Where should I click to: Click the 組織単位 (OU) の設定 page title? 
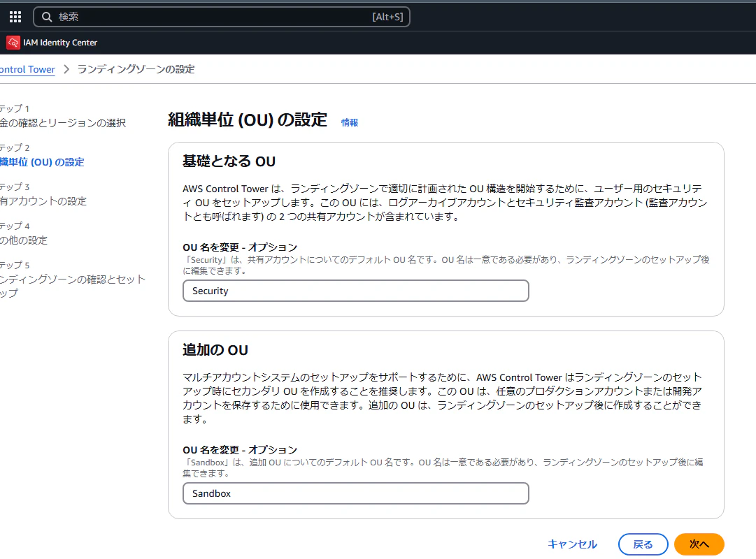point(248,119)
